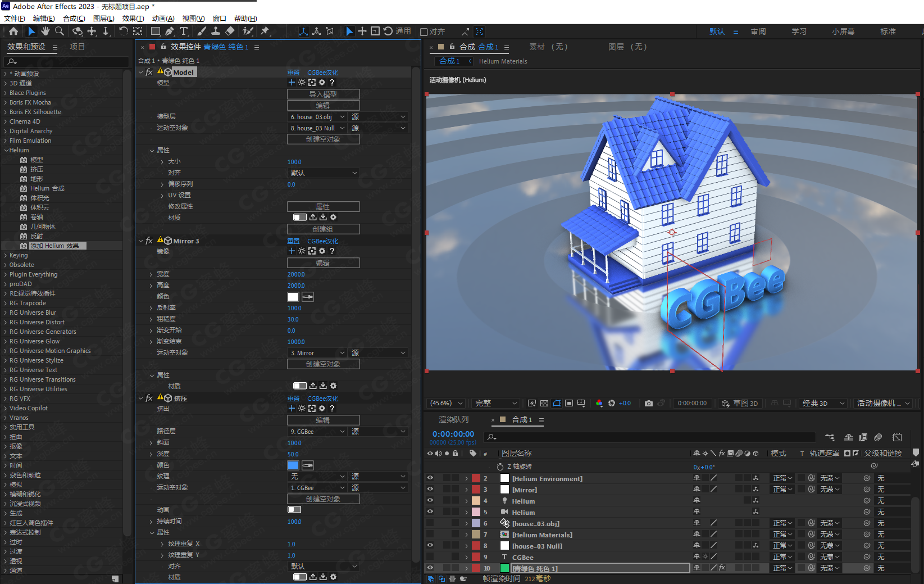Click the 导入模型 button

pos(324,94)
